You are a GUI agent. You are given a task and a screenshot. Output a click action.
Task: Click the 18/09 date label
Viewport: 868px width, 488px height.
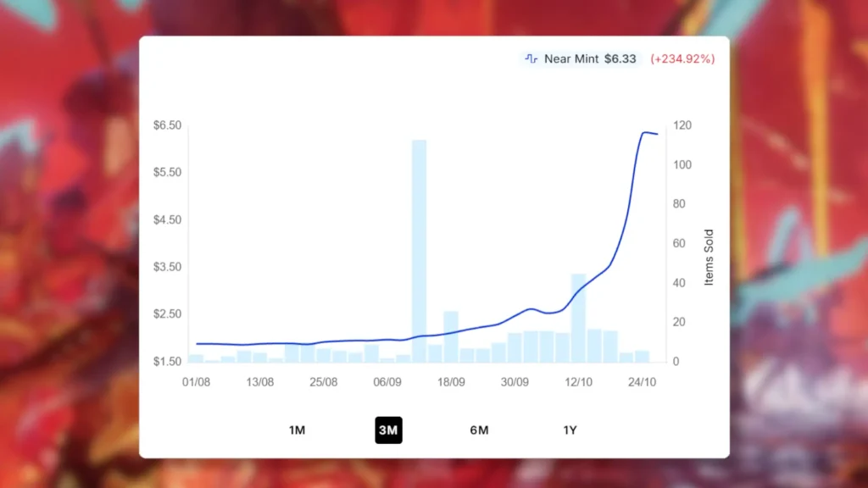click(451, 382)
